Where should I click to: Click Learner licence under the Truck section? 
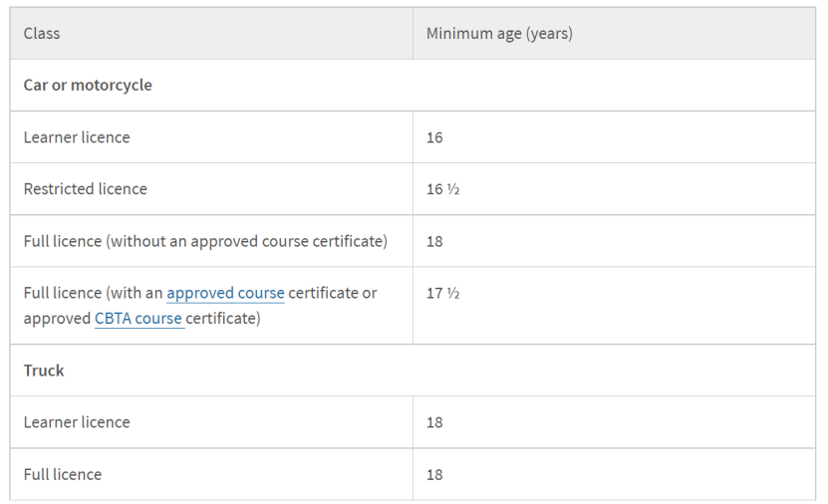pyautogui.click(x=77, y=422)
